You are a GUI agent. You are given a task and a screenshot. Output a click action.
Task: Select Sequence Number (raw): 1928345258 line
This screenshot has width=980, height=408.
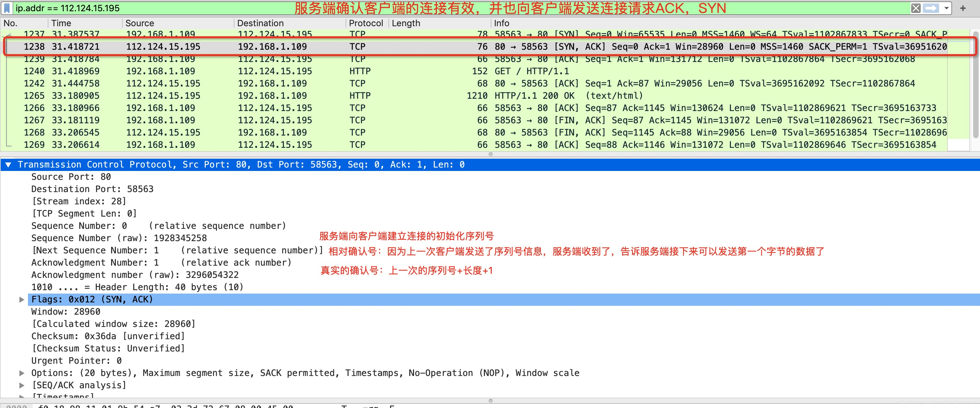[119, 238]
